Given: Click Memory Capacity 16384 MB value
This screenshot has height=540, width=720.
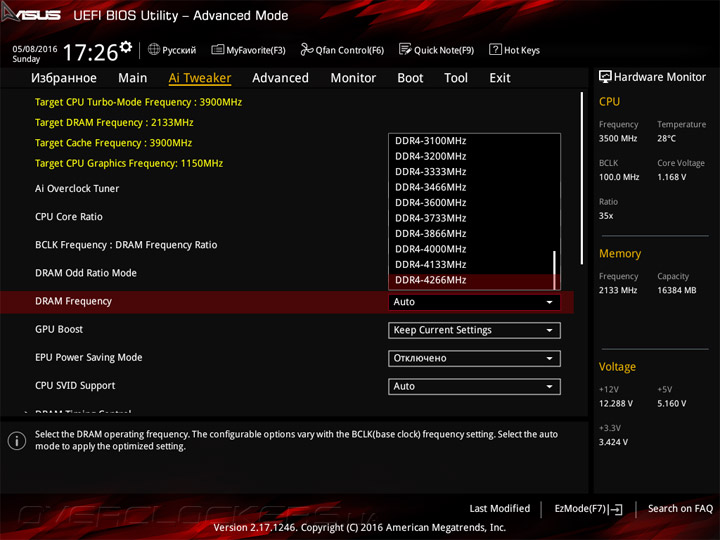Looking at the screenshot, I should click(676, 290).
